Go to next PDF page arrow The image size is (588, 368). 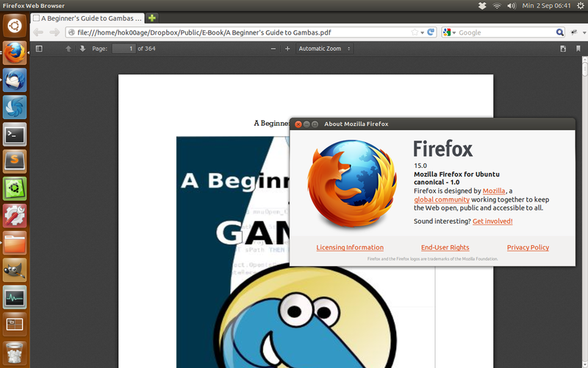tap(82, 49)
